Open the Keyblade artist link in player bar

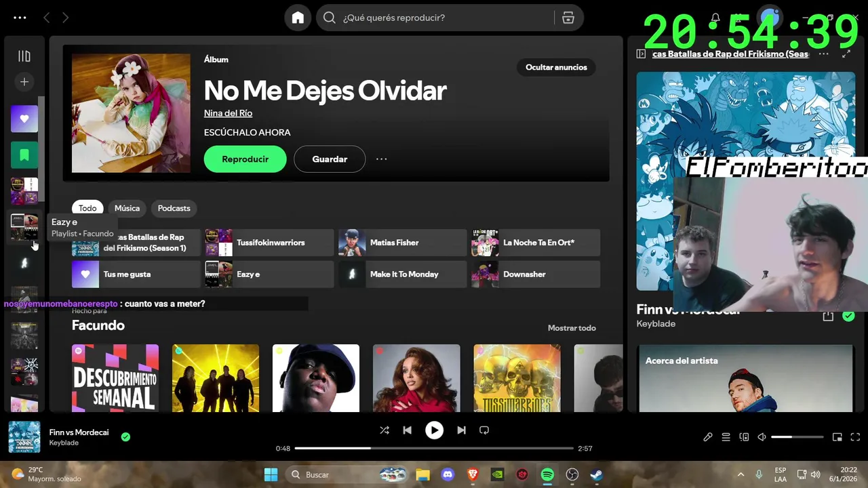[64, 443]
